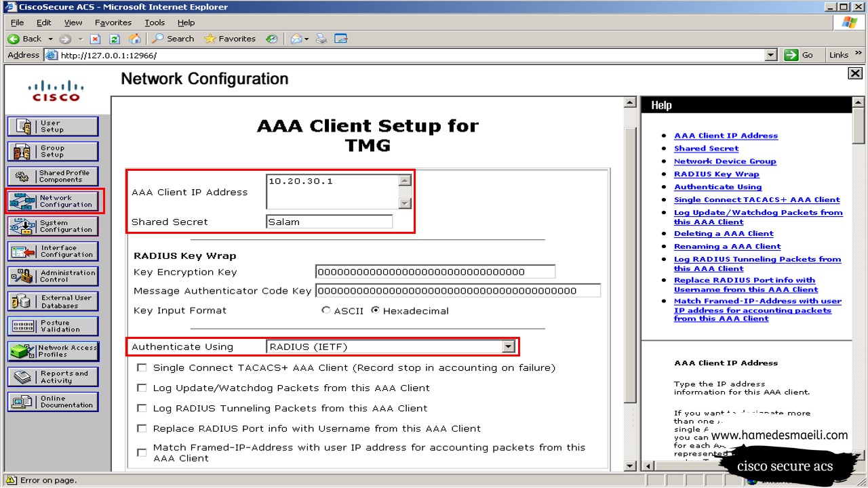The width and height of the screenshot is (868, 488).
Task: Stop loading the page
Action: pos(96,39)
